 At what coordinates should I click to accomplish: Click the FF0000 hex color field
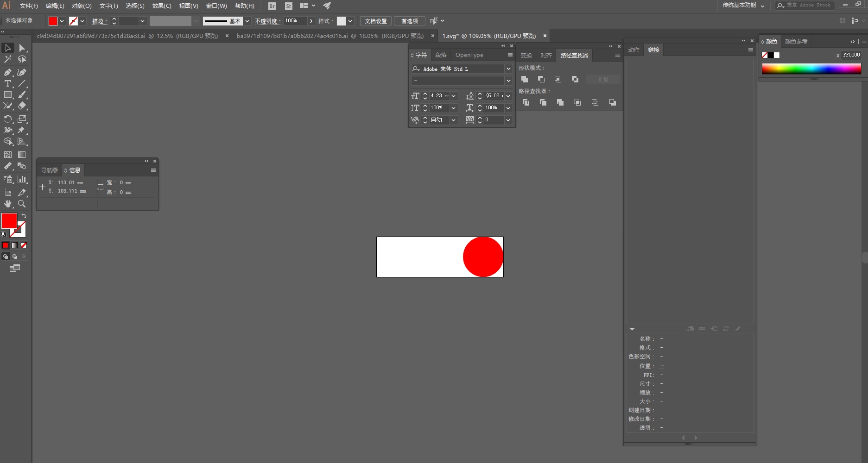[x=851, y=55]
